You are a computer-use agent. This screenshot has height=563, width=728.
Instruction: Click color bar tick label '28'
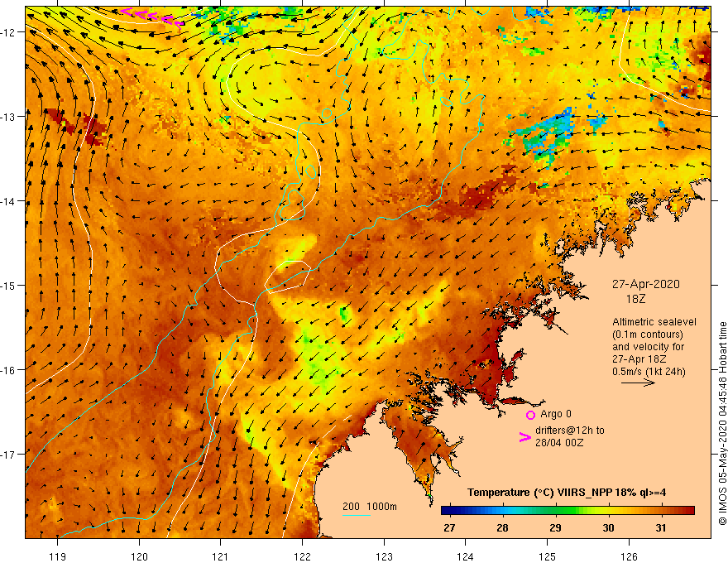coord(502,528)
